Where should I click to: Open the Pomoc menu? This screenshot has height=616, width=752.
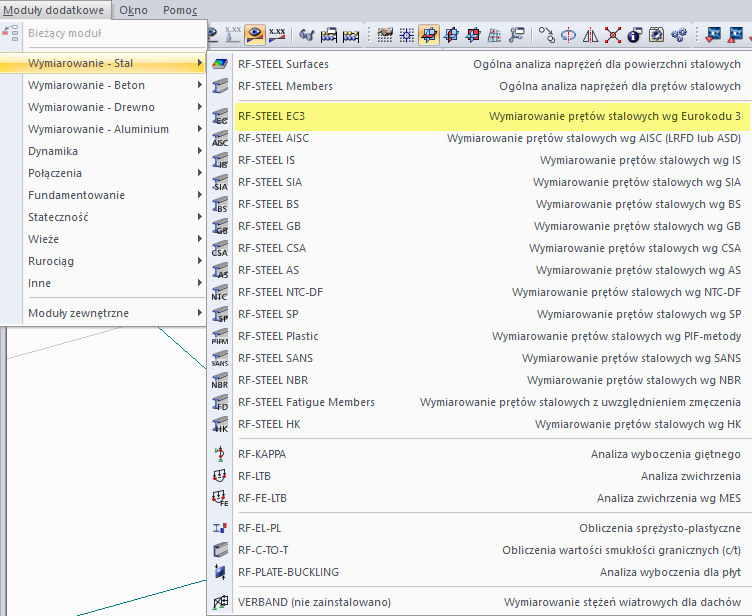tap(180, 10)
